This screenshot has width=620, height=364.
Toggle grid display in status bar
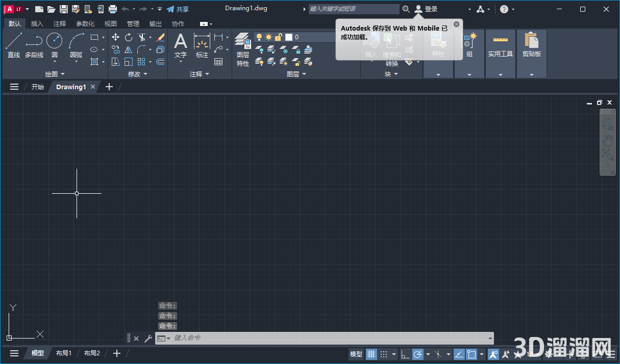coord(371,354)
